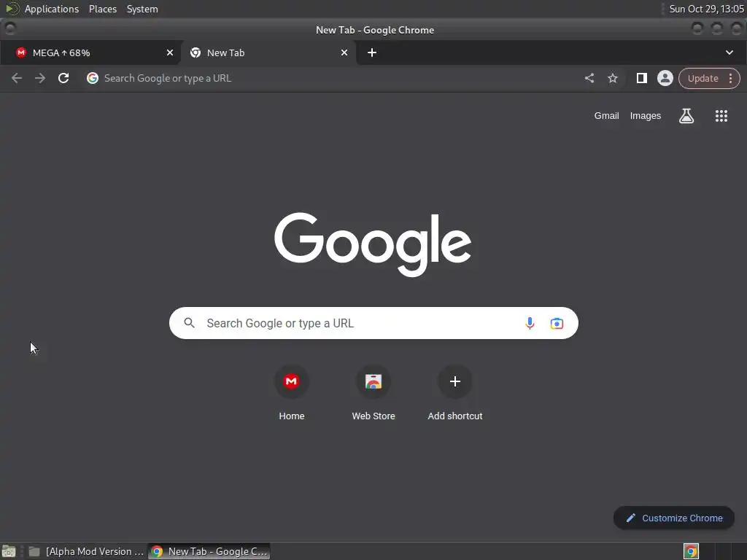Open the Places menu
Screen dimensions: 747x560
102,9
